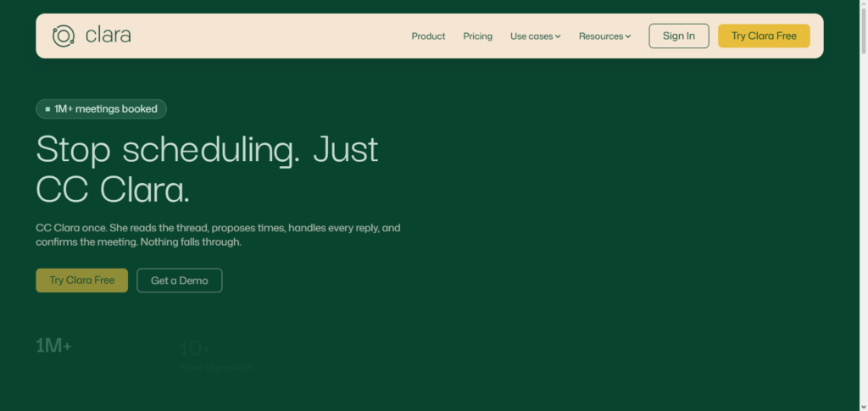Click the Stop scheduling headline text
The height and width of the screenshot is (411, 868).
pyautogui.click(x=207, y=169)
